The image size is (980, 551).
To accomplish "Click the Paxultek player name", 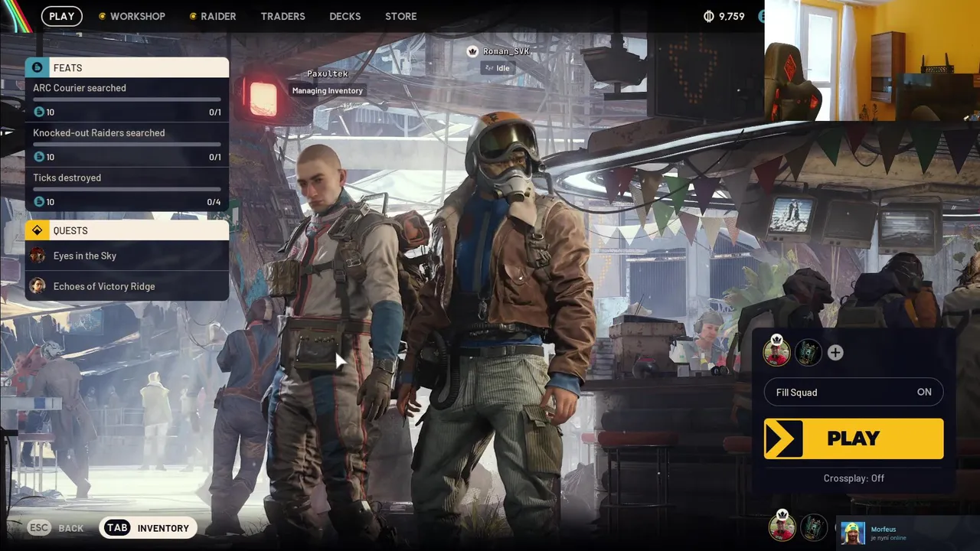I will [x=328, y=73].
